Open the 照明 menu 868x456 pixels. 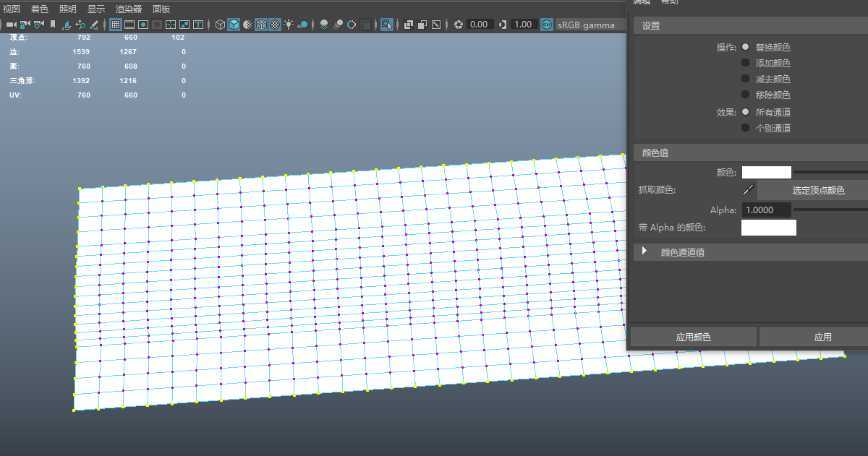(67, 9)
